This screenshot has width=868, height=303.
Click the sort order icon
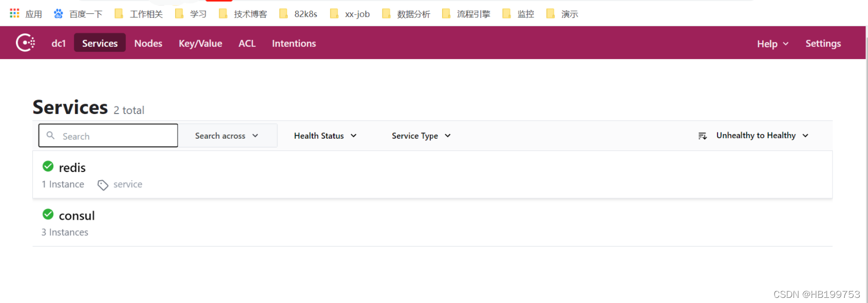click(x=703, y=136)
